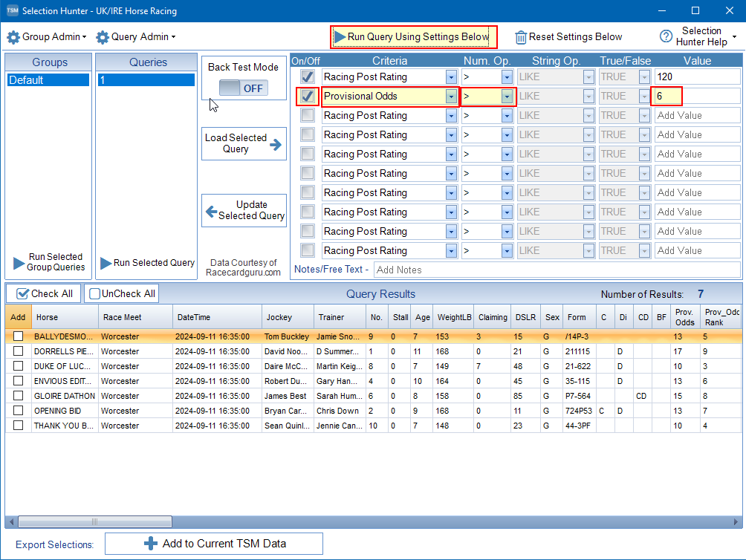
Task: Run Query Using Settings Below
Action: coord(413,36)
